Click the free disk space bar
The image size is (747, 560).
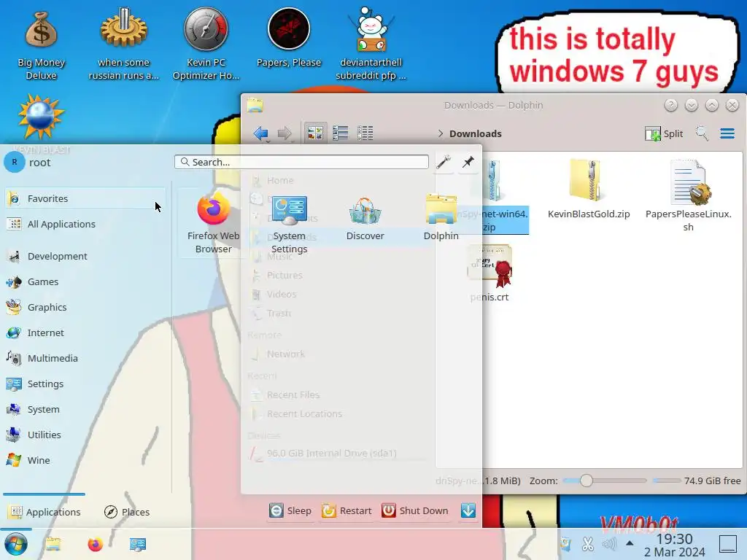[666, 481]
